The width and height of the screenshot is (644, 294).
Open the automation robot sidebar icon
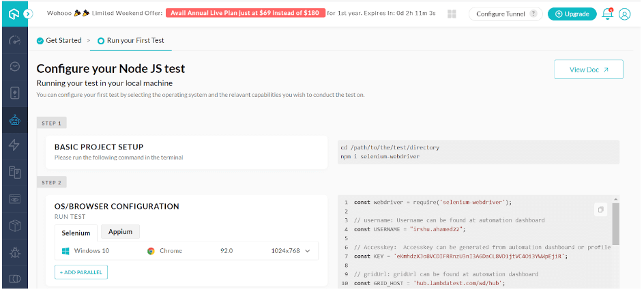tap(14, 120)
